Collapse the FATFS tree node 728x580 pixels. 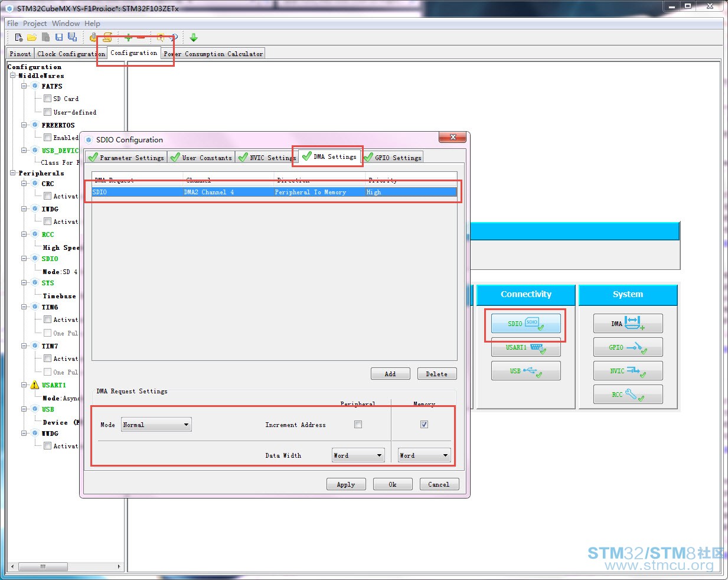coord(25,86)
